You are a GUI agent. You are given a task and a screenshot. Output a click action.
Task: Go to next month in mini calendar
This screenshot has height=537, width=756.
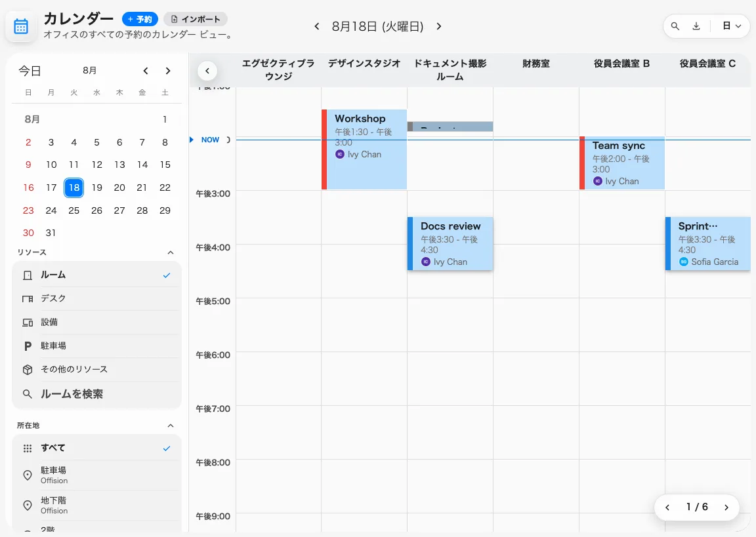168,71
